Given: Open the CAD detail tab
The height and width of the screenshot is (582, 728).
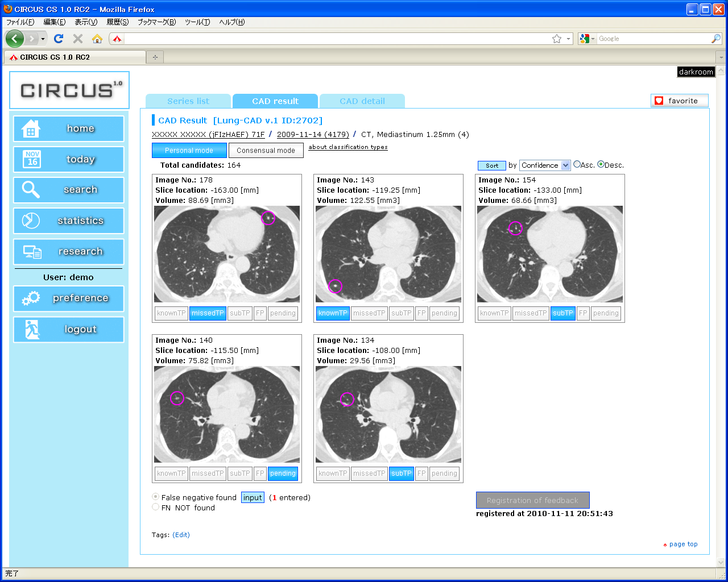Looking at the screenshot, I should (362, 101).
